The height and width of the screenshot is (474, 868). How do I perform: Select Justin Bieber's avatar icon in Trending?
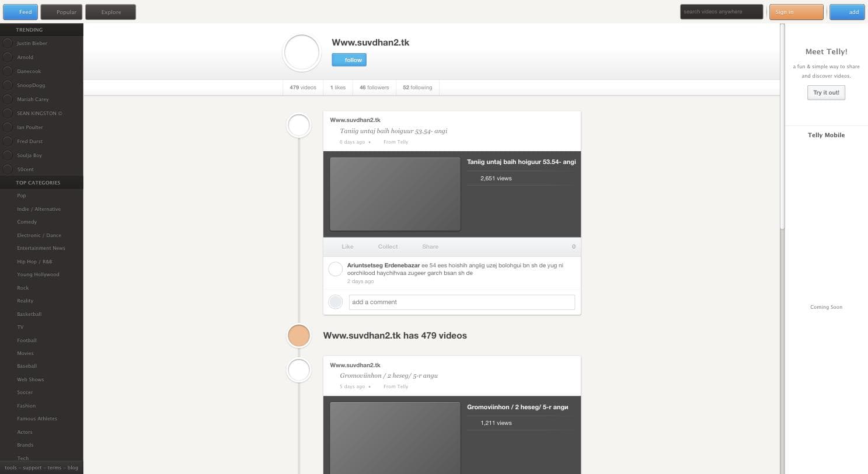click(8, 43)
